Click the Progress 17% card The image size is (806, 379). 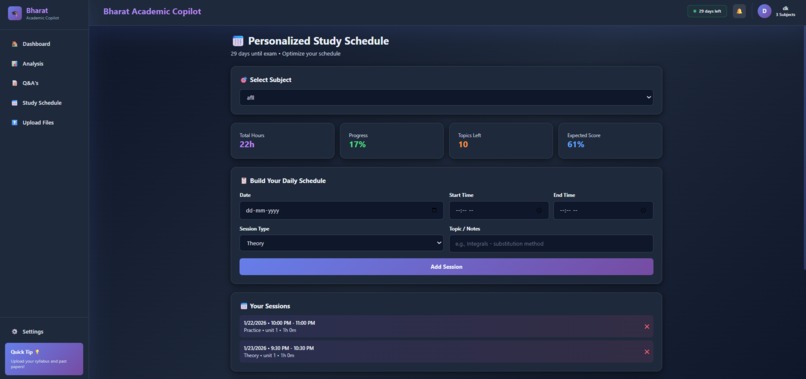[392, 140]
